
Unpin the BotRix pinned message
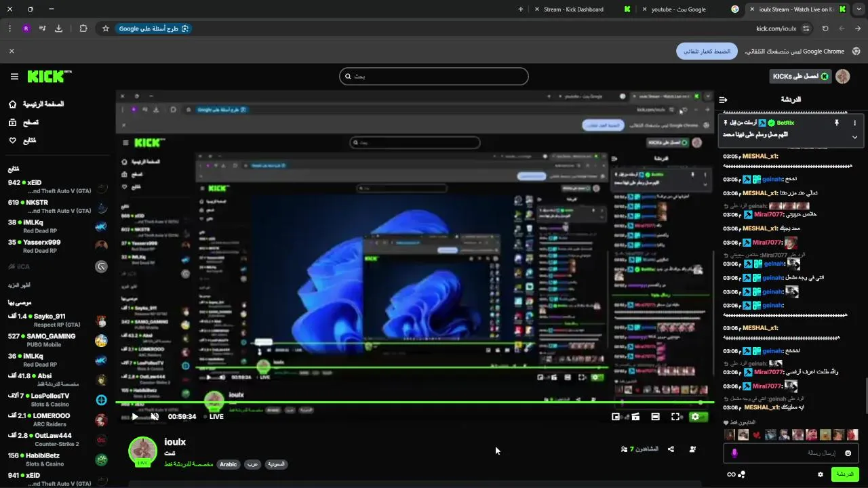837,123
